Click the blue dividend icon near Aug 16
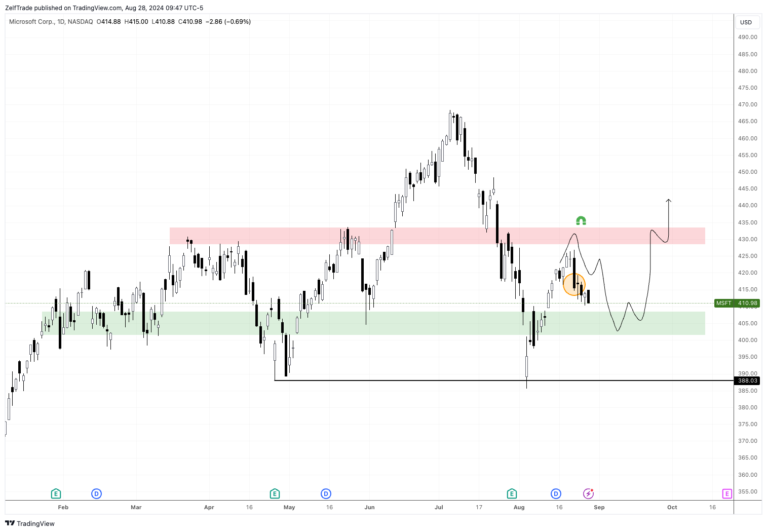The image size is (767, 532). pos(556,493)
